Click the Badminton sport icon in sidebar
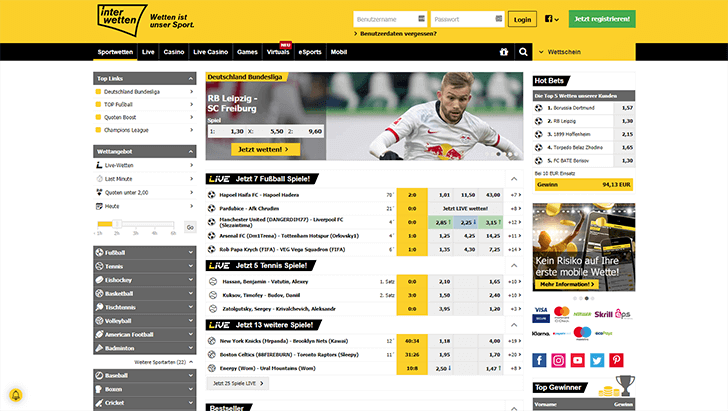728x411 pixels. coord(99,348)
